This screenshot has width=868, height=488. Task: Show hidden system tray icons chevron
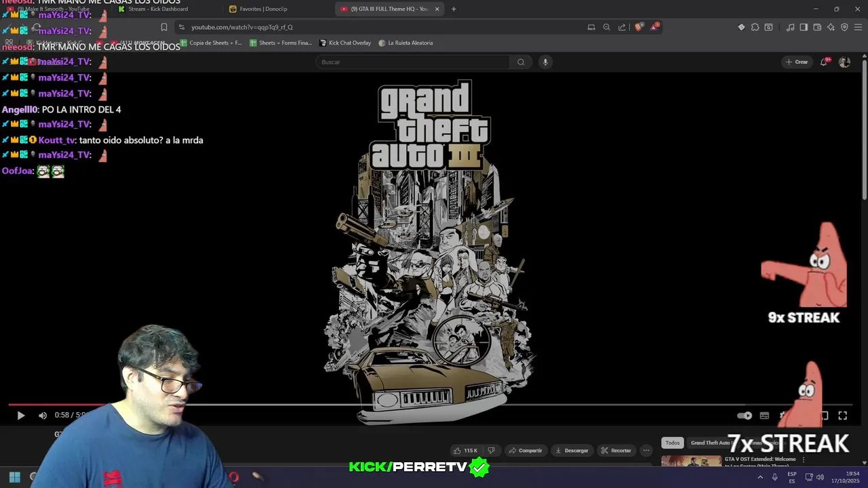click(x=759, y=477)
